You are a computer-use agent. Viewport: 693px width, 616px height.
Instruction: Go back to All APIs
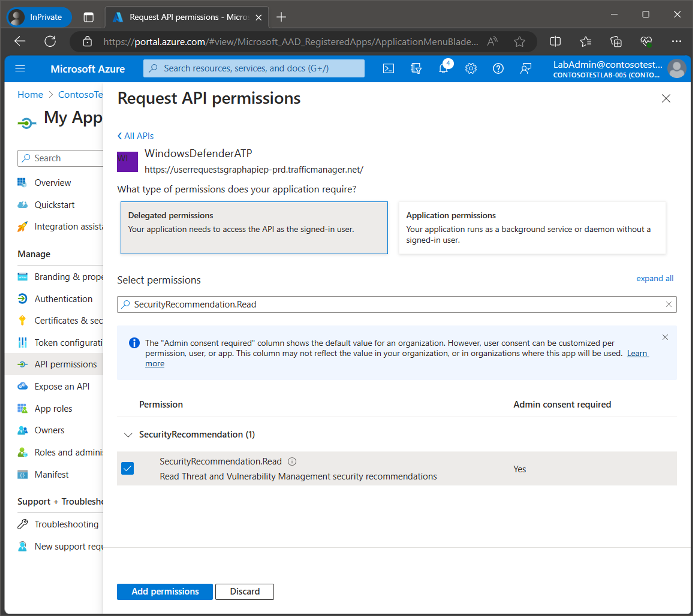tap(136, 136)
